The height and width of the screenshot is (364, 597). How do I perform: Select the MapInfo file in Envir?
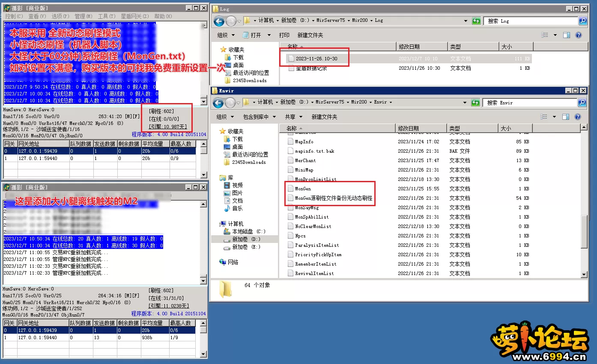click(301, 142)
